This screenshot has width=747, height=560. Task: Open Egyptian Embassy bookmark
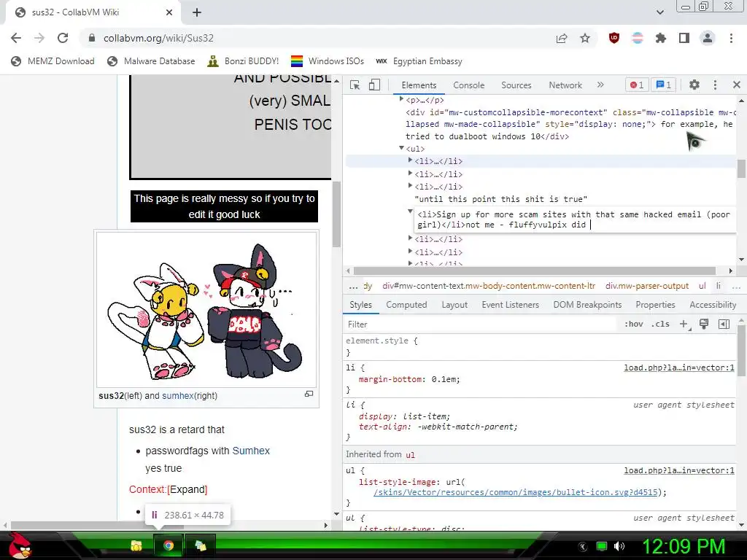click(419, 61)
